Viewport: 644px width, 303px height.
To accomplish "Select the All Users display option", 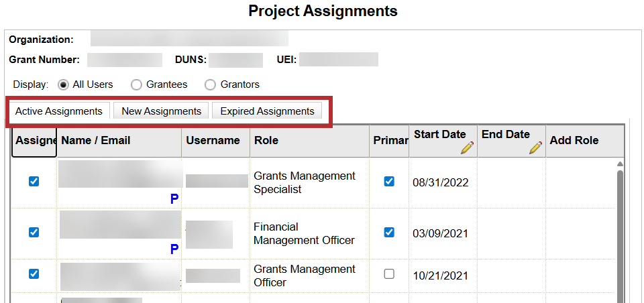I will point(64,85).
